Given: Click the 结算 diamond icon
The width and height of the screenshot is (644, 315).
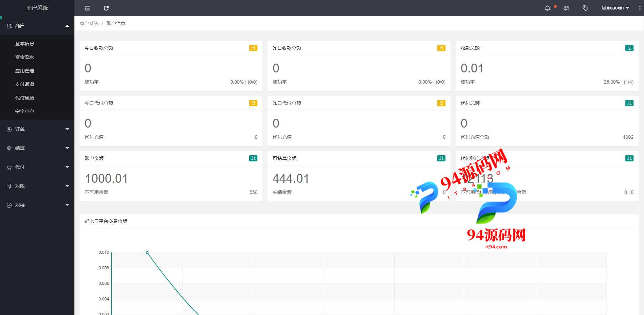Looking at the screenshot, I should tap(9, 148).
